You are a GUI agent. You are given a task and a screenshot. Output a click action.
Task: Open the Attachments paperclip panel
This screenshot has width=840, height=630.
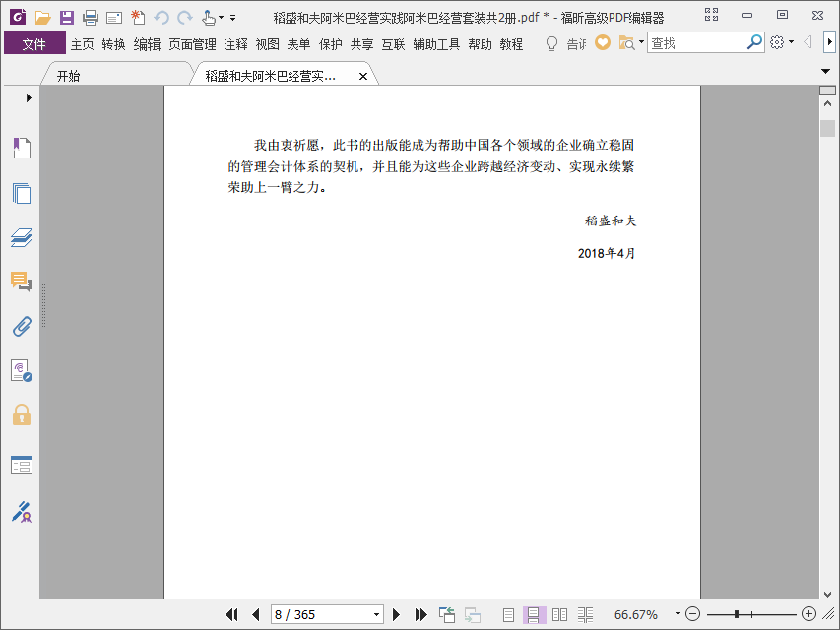pos(22,326)
